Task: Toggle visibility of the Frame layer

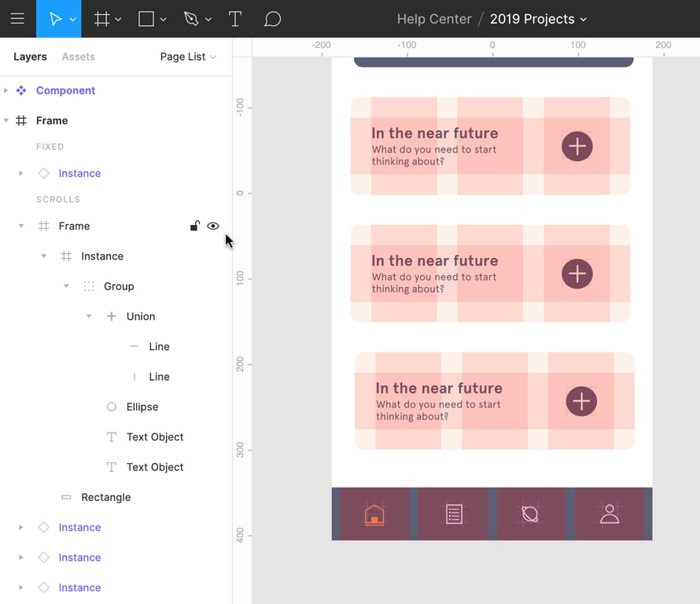Action: [x=212, y=226]
